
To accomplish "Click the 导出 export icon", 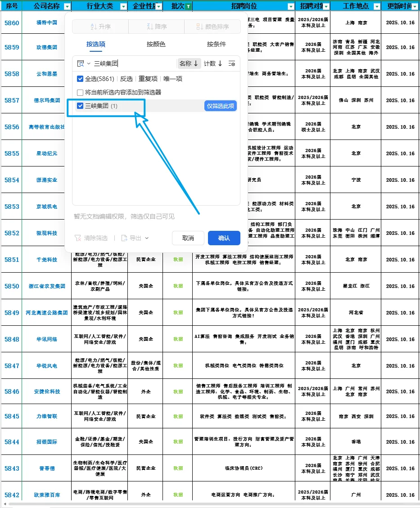I will click(x=124, y=238).
